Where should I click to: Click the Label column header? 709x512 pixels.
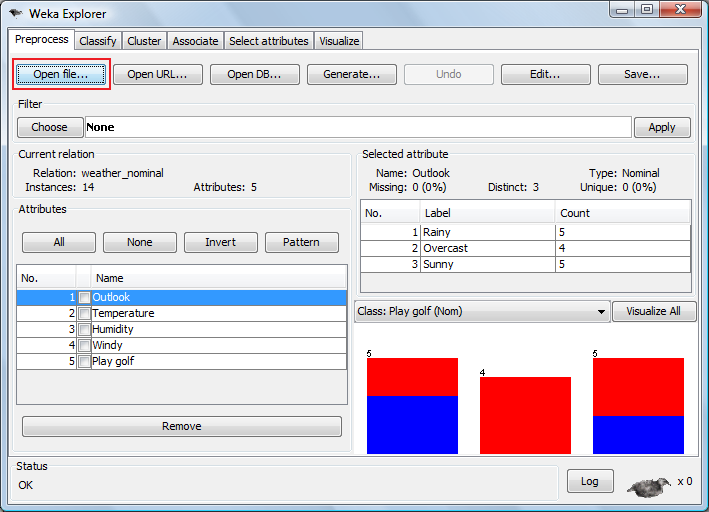[487, 213]
